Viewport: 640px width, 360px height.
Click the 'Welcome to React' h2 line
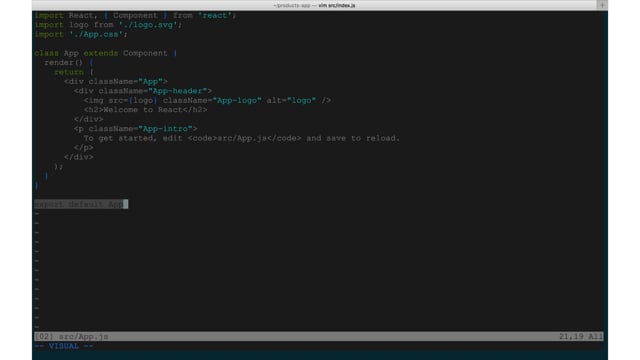(x=145, y=109)
